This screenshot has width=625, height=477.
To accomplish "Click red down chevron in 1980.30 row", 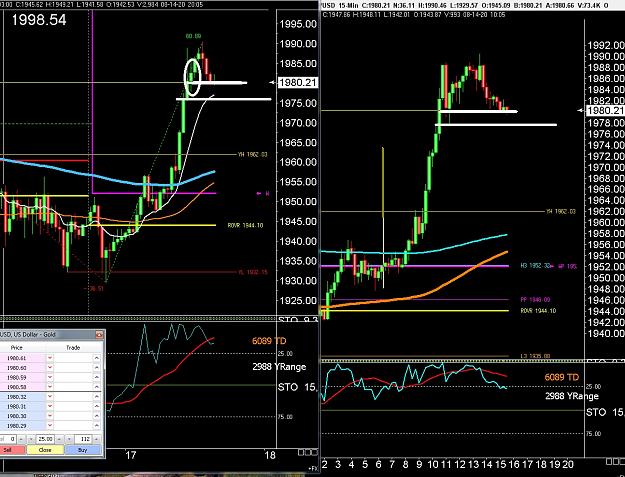I will click(x=50, y=415).
